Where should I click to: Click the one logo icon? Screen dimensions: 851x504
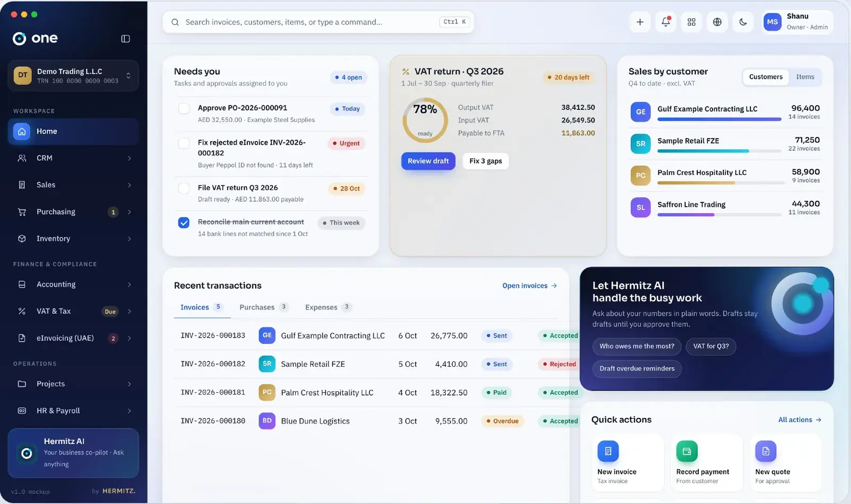click(19, 38)
